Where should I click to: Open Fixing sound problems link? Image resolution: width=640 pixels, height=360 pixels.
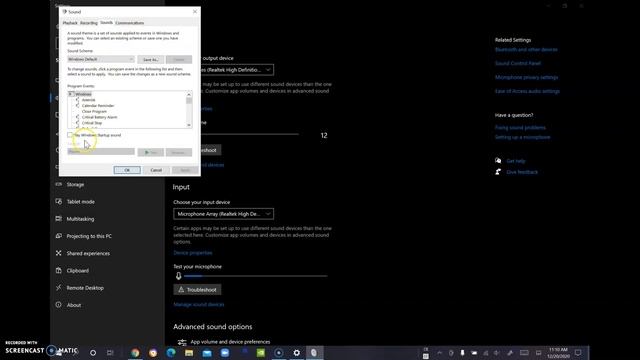point(520,127)
